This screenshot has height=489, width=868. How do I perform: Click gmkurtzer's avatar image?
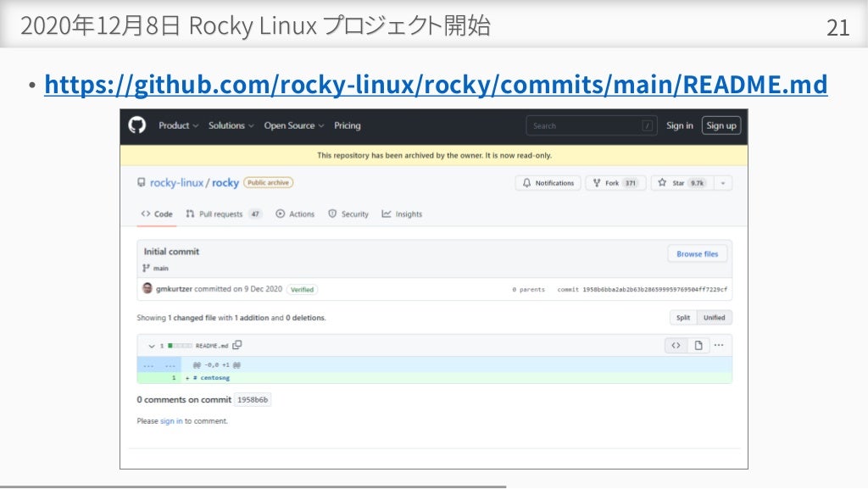coord(147,288)
